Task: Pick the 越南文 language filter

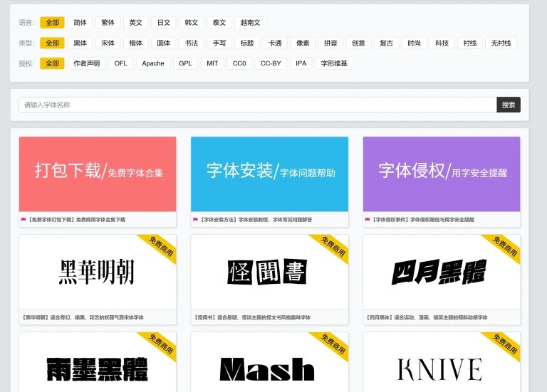Action: coord(251,23)
